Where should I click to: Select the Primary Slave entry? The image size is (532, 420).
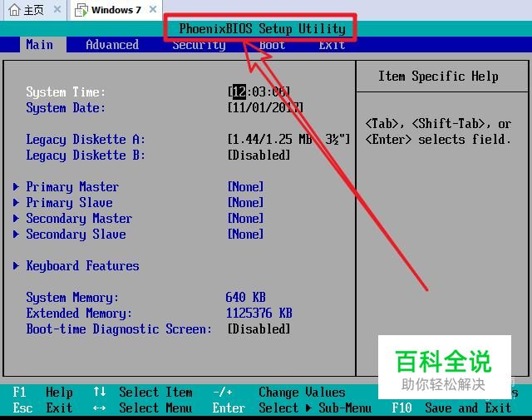coord(69,203)
